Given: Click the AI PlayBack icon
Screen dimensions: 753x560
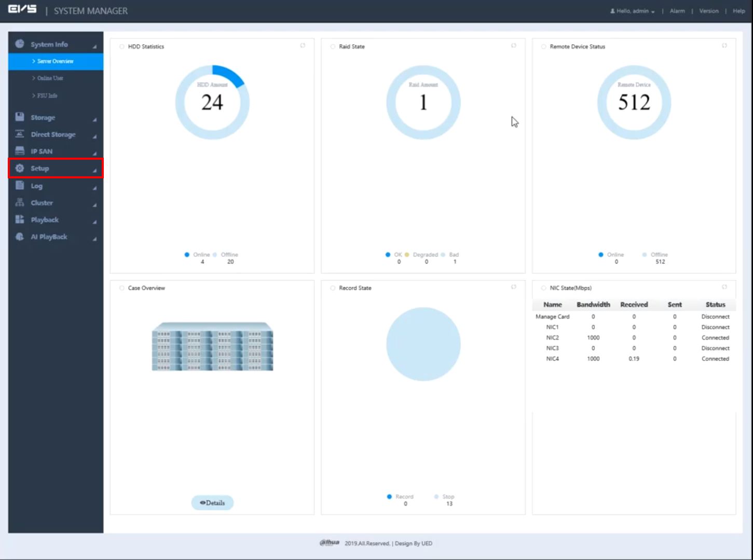Looking at the screenshot, I should coord(20,236).
